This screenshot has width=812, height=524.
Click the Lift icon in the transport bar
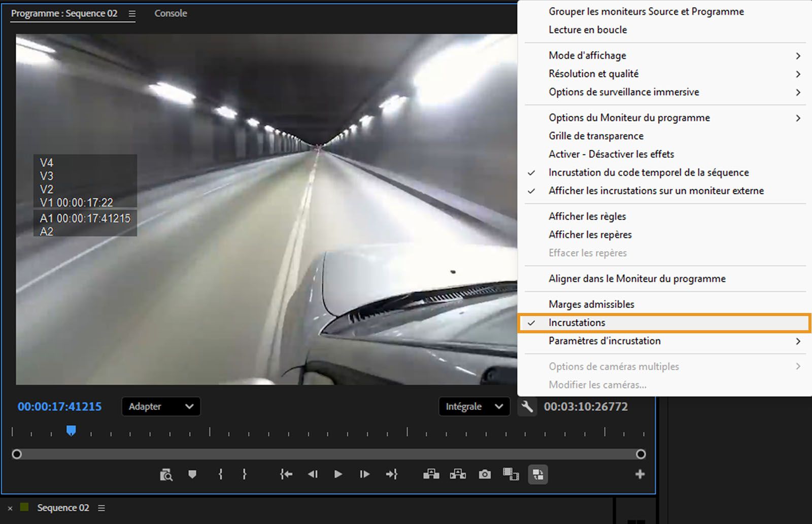point(431,474)
